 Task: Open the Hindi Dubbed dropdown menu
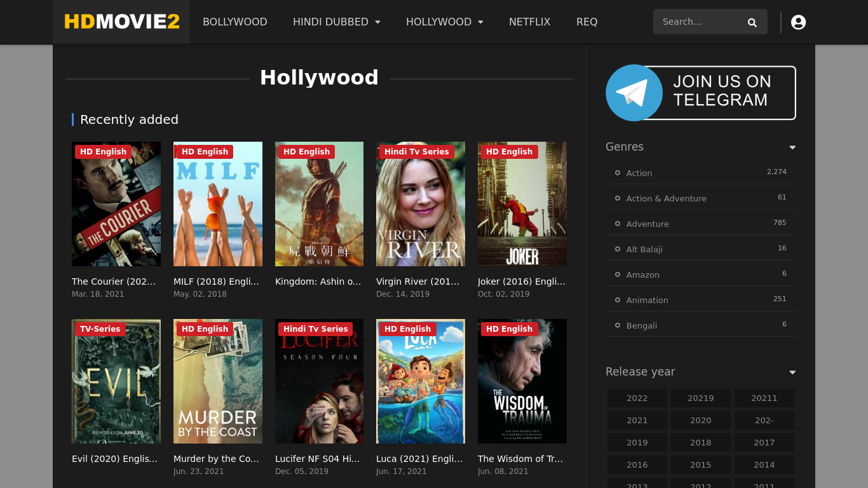tap(337, 22)
